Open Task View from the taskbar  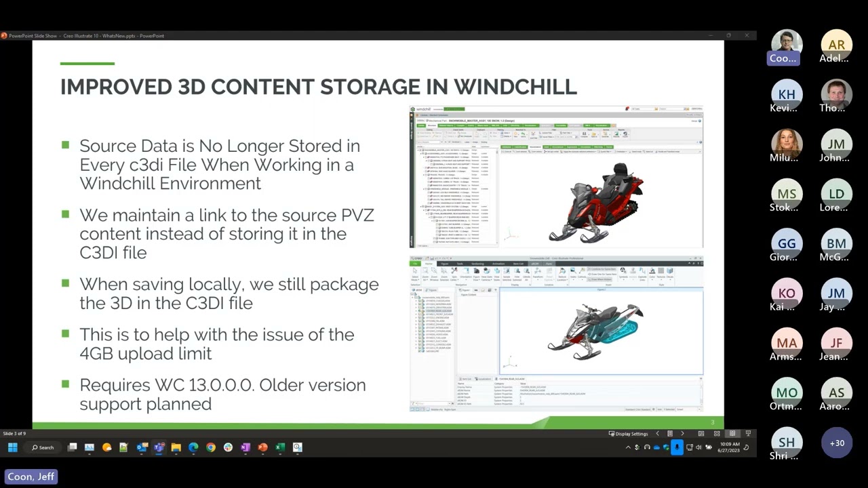pyautogui.click(x=72, y=447)
